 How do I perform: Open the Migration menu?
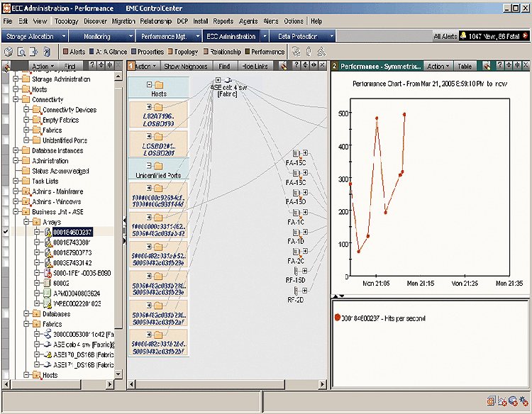(123, 21)
